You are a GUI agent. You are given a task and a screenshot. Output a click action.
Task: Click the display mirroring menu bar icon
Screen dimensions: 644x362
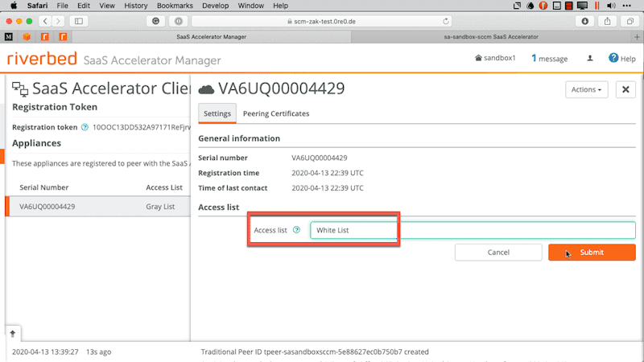(x=582, y=6)
